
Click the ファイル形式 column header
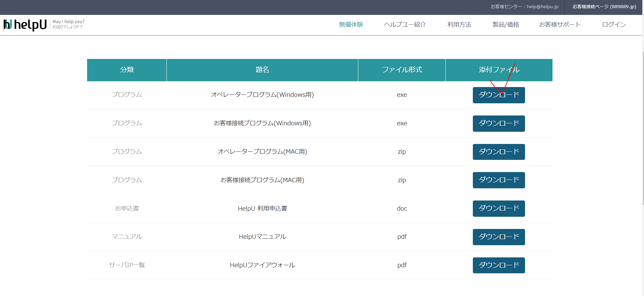[402, 70]
